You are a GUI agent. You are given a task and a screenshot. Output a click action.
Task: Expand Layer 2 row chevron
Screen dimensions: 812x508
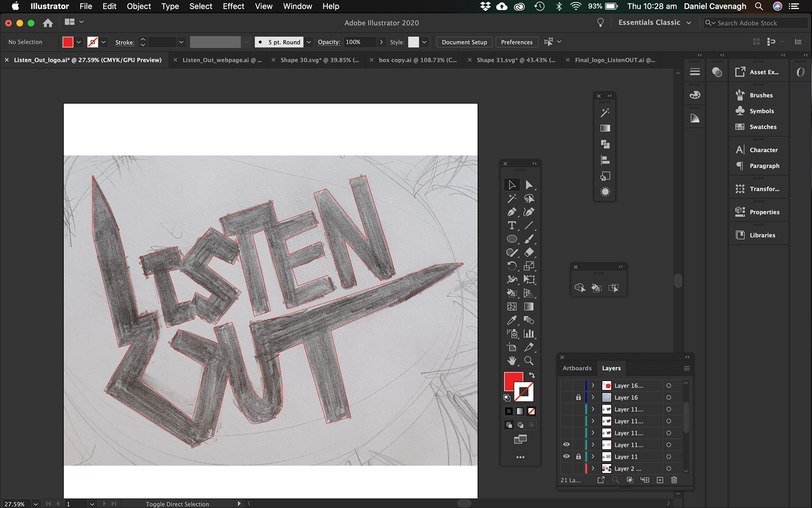point(593,469)
